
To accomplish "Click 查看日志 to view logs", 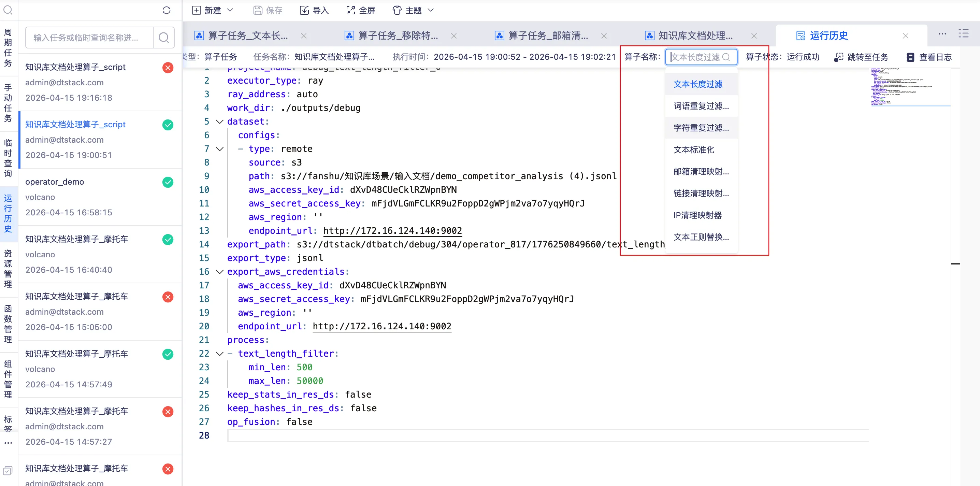I will click(x=928, y=57).
